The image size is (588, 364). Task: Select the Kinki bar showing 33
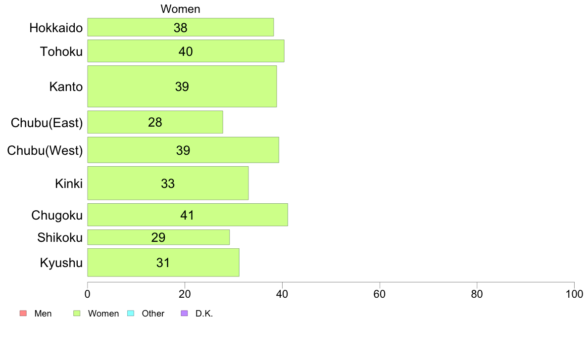point(168,183)
